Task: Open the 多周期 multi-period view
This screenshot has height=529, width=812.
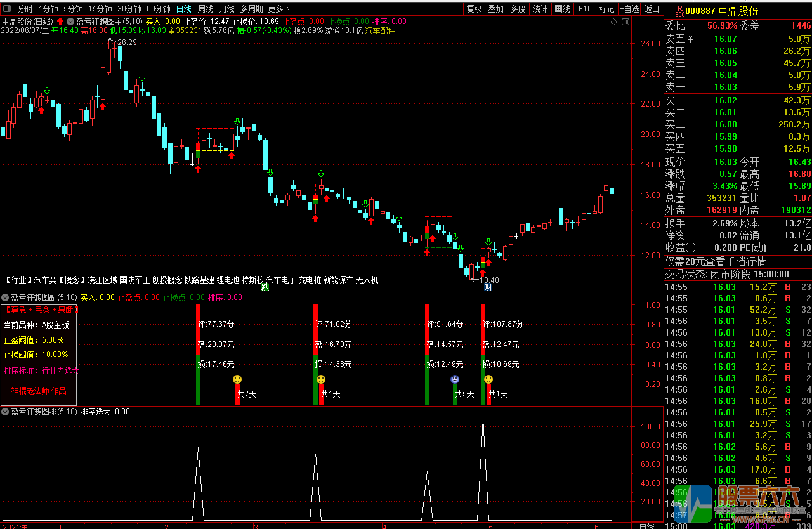Action: (251, 9)
